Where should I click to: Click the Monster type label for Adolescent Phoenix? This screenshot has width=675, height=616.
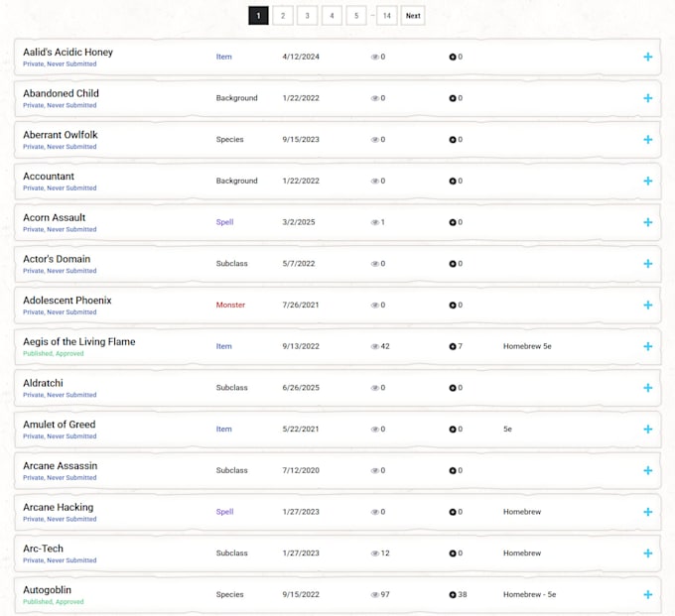(230, 305)
